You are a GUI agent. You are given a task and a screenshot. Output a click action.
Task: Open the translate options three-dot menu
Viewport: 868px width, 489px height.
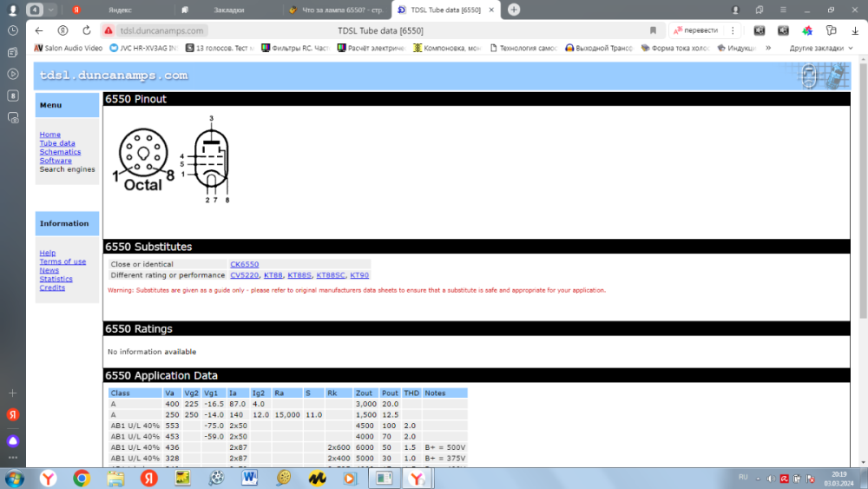[730, 30]
